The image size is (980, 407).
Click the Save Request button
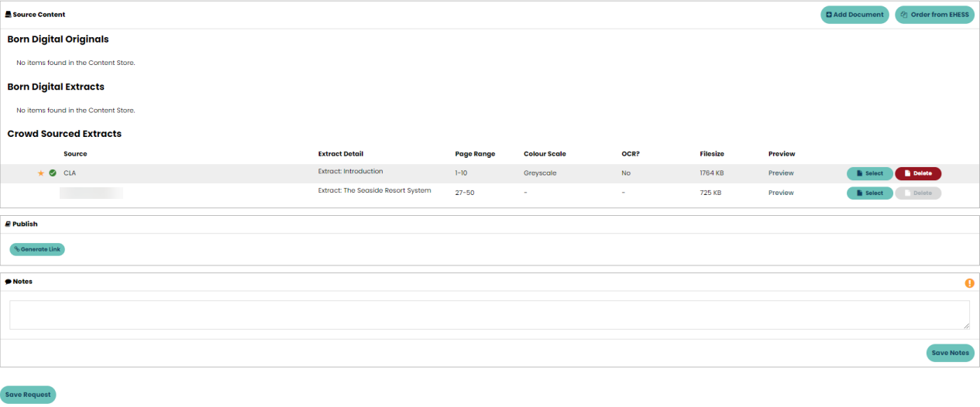(28, 395)
